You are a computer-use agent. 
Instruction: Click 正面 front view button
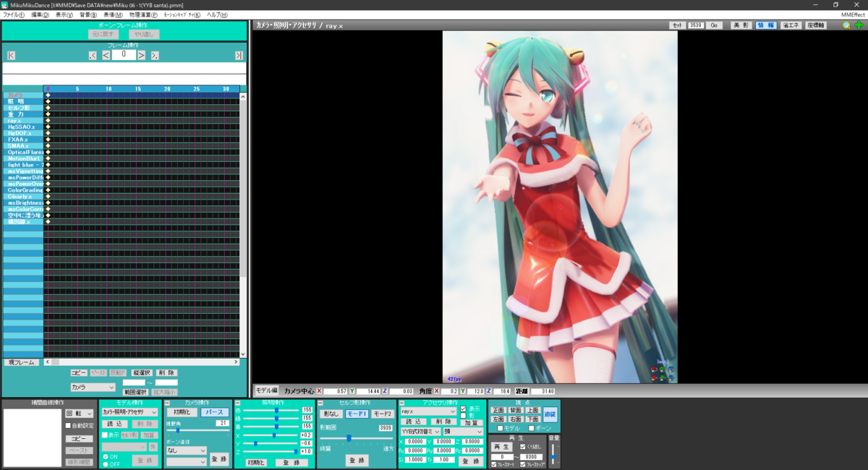pos(498,410)
